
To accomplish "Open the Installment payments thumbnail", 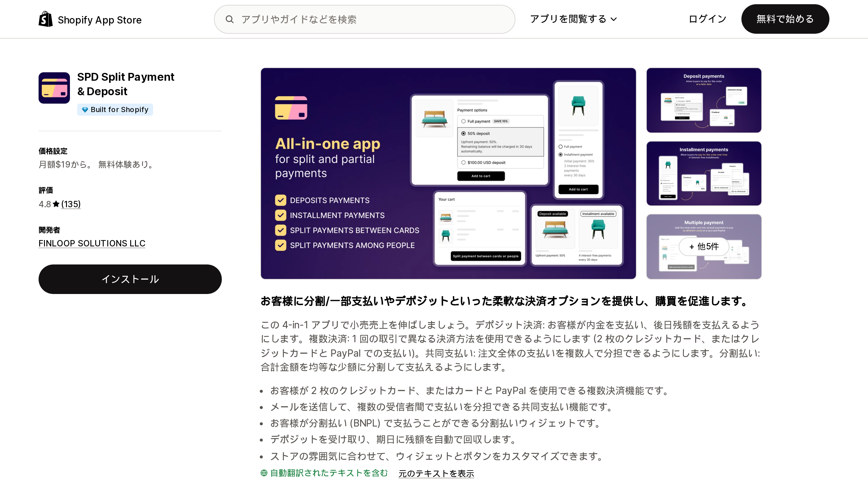I will click(x=704, y=174).
